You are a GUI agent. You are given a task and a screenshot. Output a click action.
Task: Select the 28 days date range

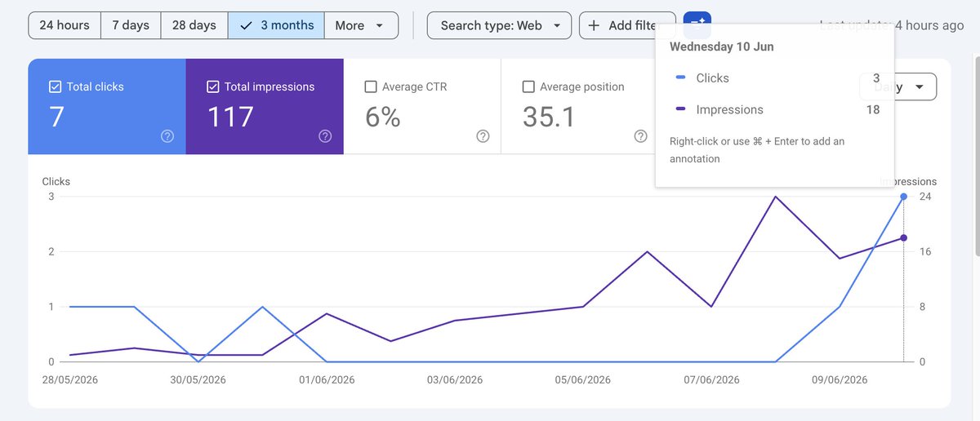coord(194,25)
